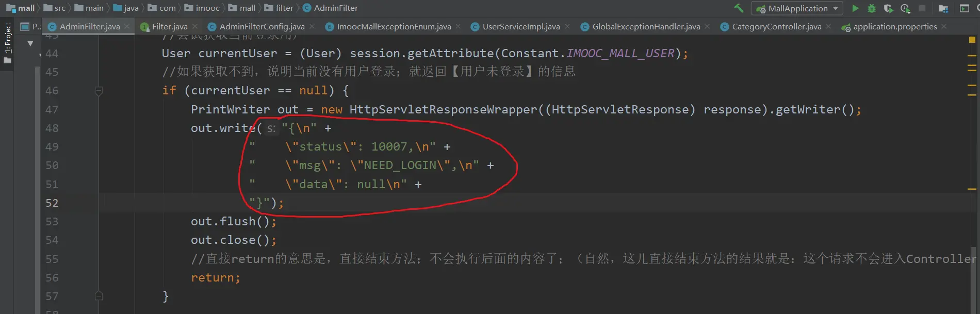The image size is (980, 314).
Task: Click the getAttribute method call on line 44
Action: click(451, 54)
